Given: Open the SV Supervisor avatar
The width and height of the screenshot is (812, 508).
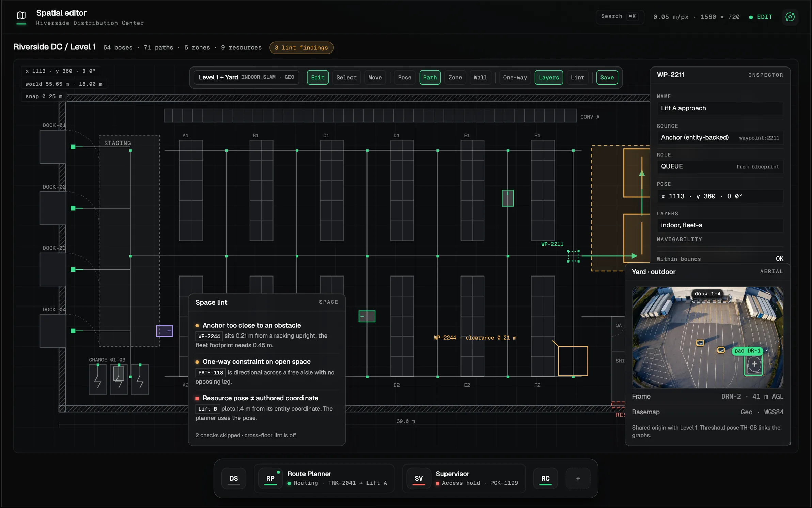Looking at the screenshot, I should pyautogui.click(x=419, y=478).
